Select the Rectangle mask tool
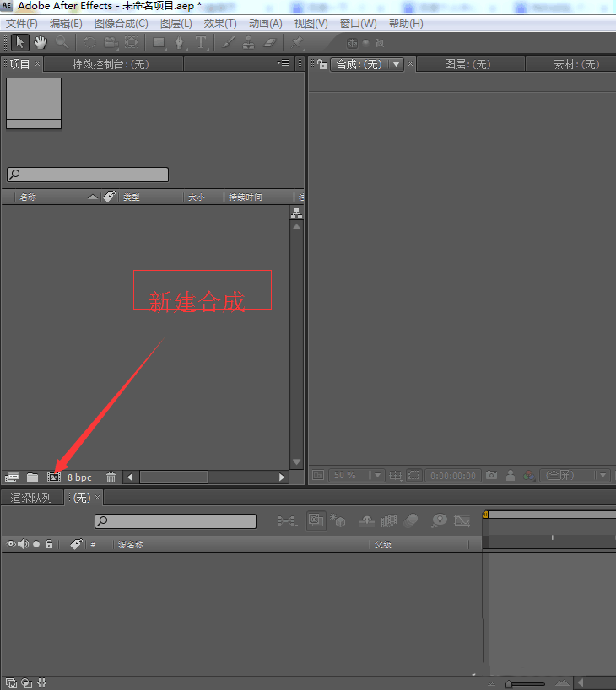The width and height of the screenshot is (616, 690). pos(159,43)
